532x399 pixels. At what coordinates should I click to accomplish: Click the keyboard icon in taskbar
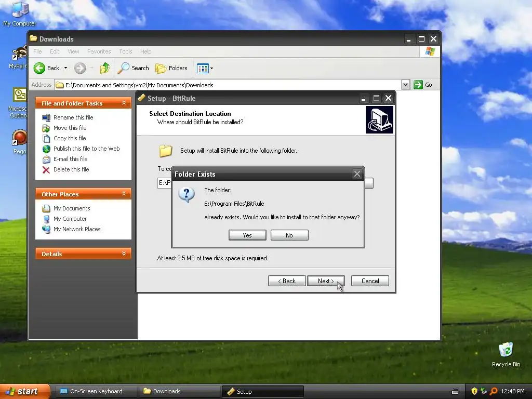coord(455,392)
